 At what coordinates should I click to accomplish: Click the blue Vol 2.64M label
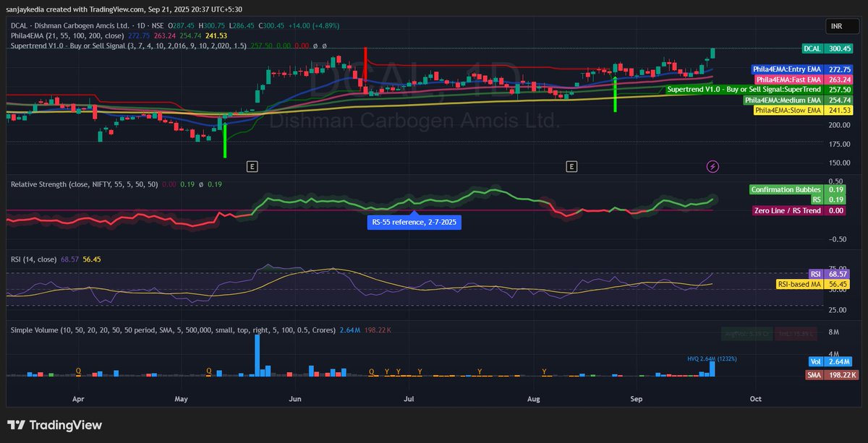[832, 361]
